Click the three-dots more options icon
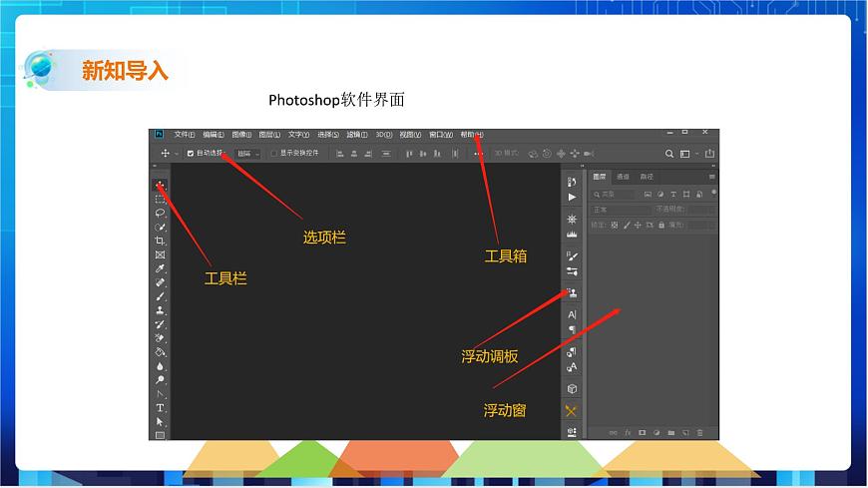868x488 pixels. tap(478, 154)
